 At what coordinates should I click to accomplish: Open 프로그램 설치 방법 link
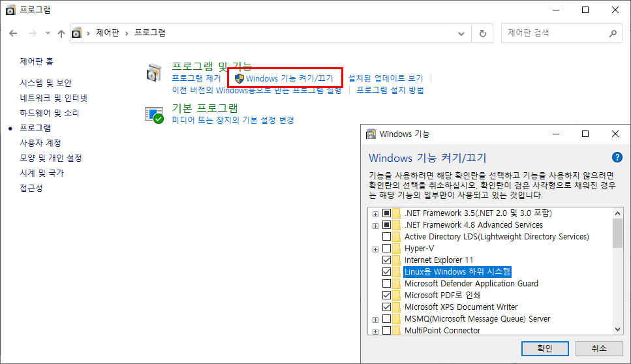tap(390, 90)
